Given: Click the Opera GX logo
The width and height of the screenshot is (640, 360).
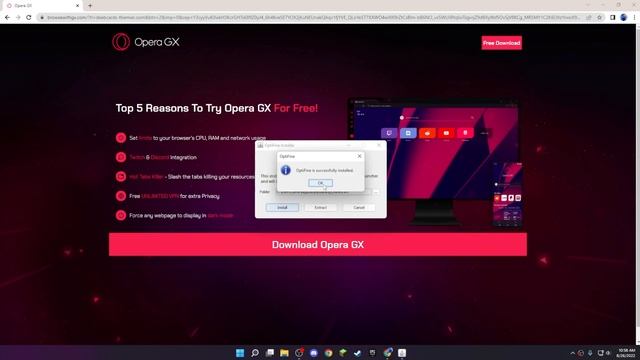Looking at the screenshot, I should point(146,42).
